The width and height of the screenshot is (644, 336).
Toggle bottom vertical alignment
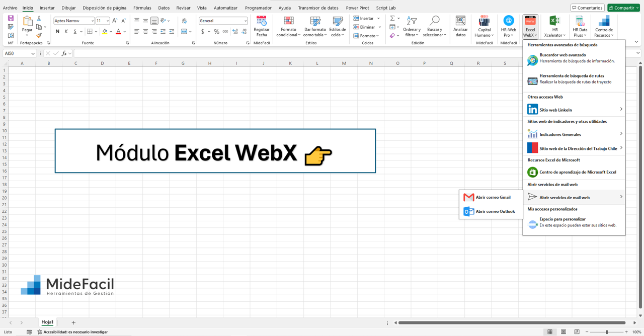(154, 21)
